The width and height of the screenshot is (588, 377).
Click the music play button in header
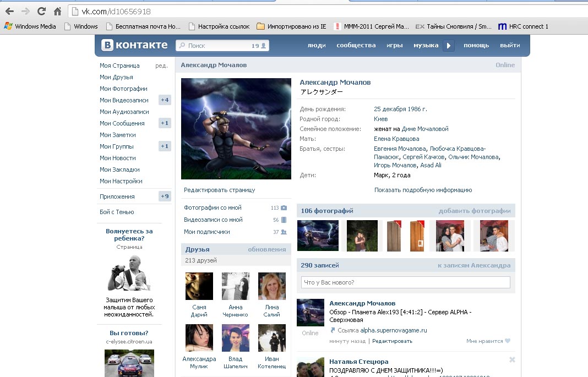pos(449,45)
